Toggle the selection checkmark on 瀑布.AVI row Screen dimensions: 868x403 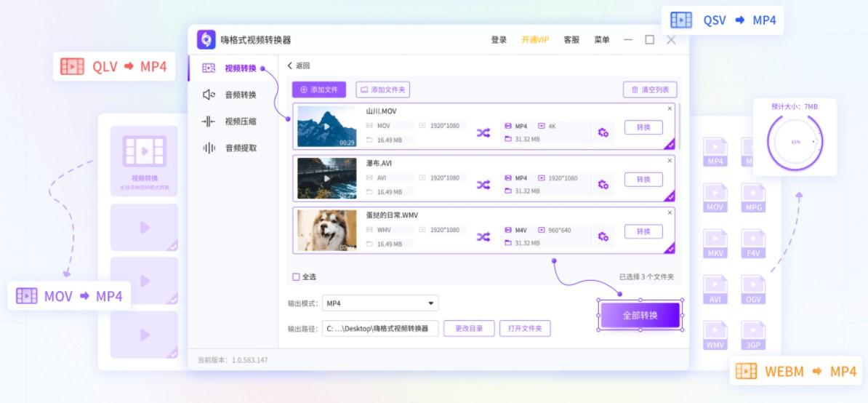coord(670,196)
